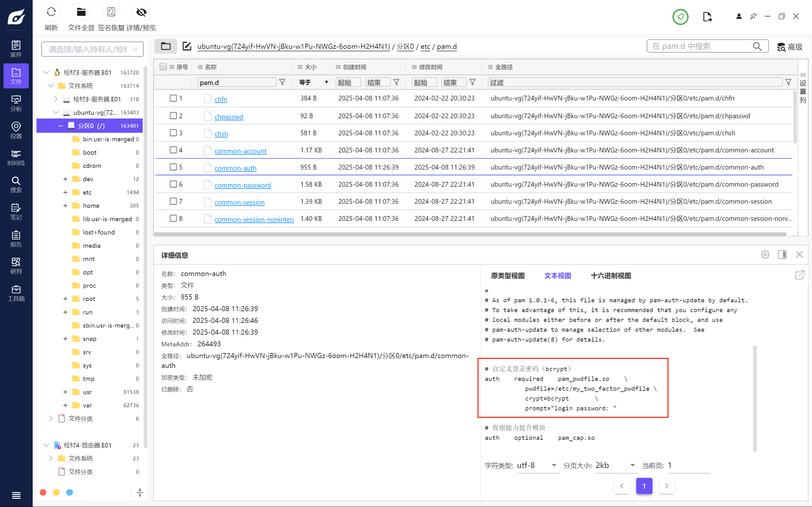The image size is (812, 507).
Task: Click the 文件全显 folder icon
Action: [x=81, y=12]
